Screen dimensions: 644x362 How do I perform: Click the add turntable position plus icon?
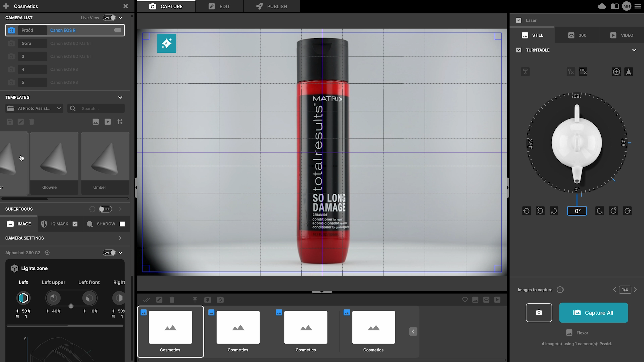(616, 72)
